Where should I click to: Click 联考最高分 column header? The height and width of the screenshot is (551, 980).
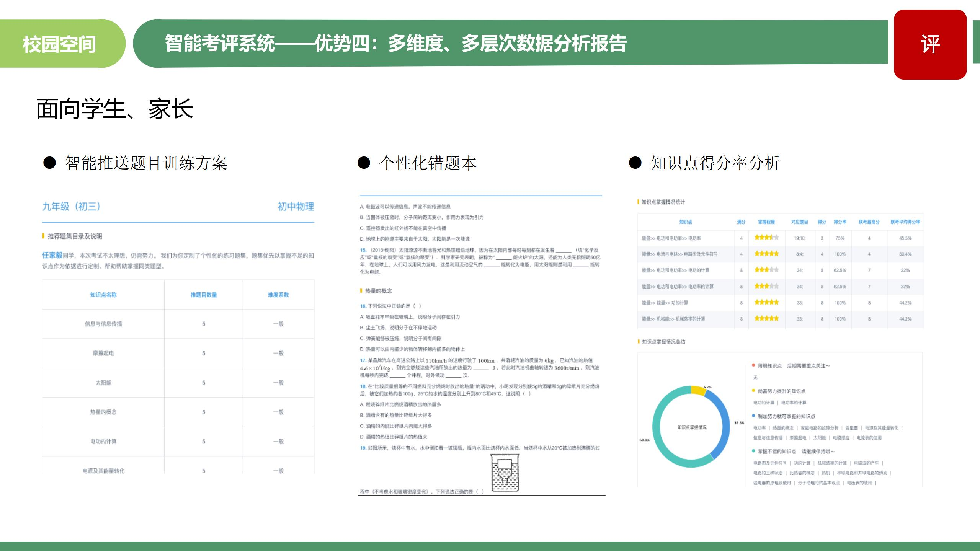click(x=869, y=222)
